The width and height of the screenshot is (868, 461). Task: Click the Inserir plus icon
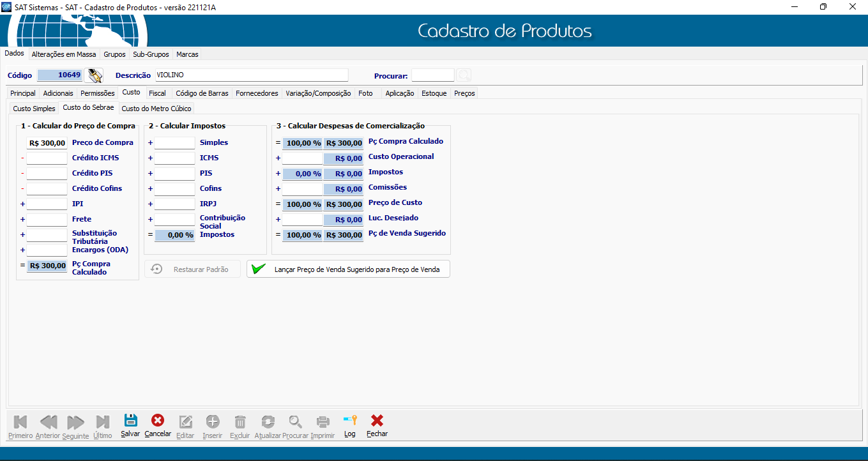tap(213, 421)
